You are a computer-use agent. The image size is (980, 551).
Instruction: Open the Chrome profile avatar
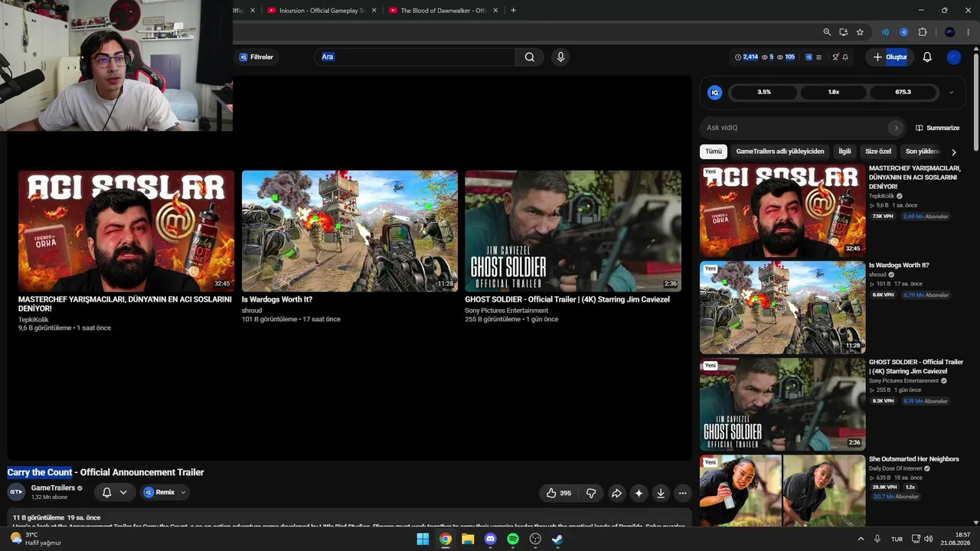(950, 32)
